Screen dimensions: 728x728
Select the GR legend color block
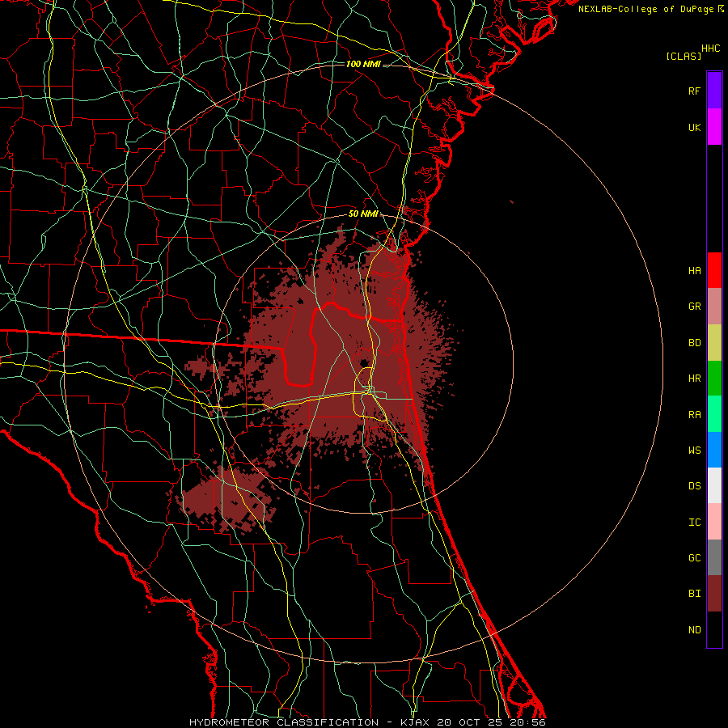tap(714, 307)
